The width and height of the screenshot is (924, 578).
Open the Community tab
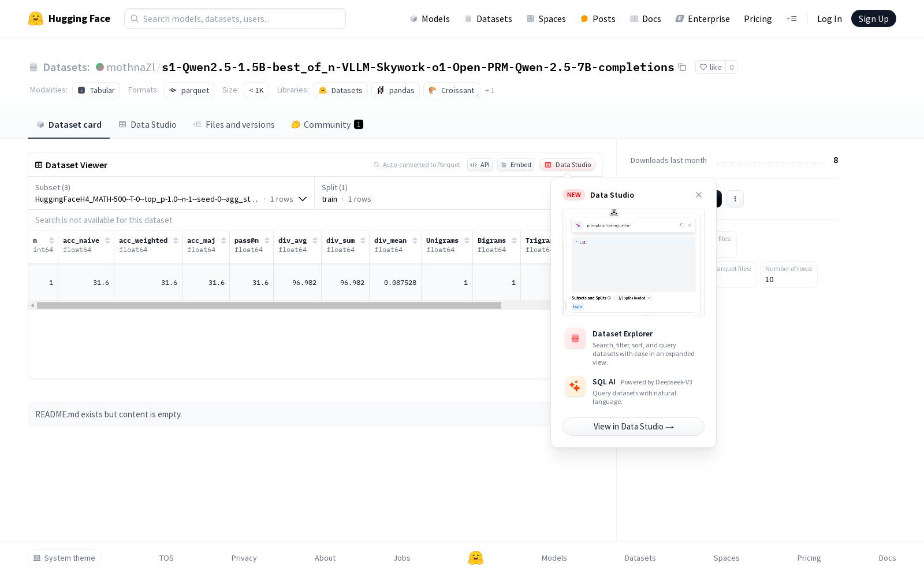(x=327, y=125)
